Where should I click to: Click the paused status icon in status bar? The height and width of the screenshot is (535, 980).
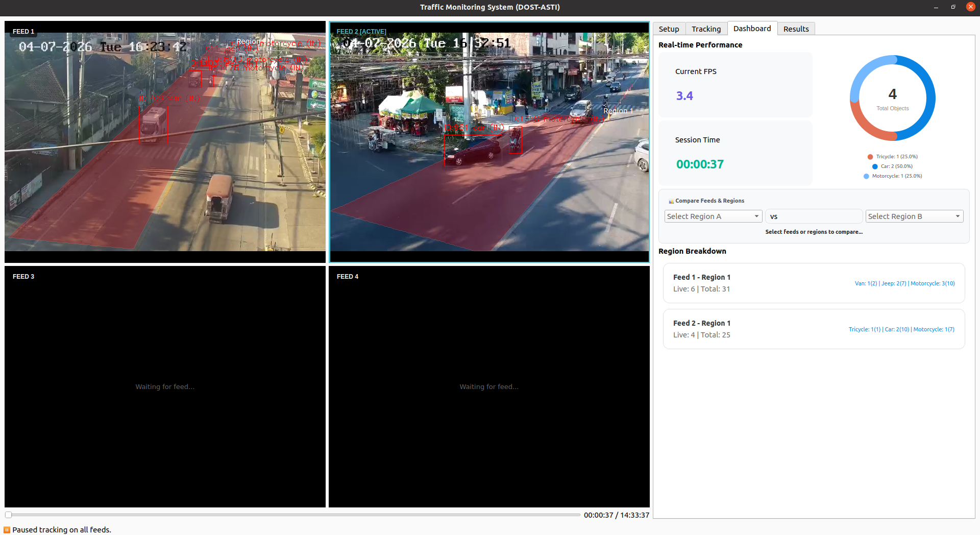point(7,530)
